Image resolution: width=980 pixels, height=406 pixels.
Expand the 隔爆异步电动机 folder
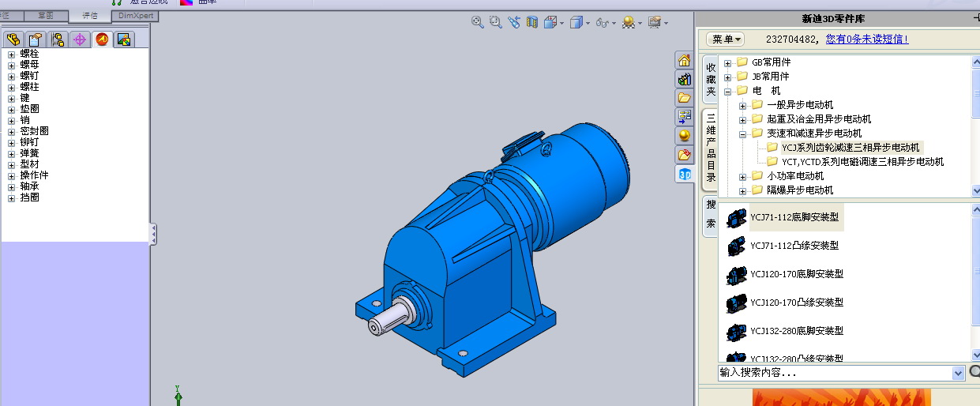742,190
